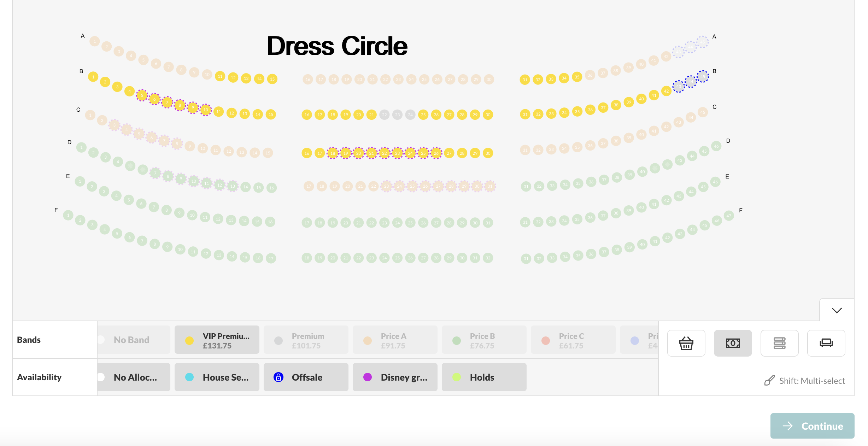The image size is (868, 446).
Task: Toggle the Price B £76.75 band
Action: pos(484,340)
